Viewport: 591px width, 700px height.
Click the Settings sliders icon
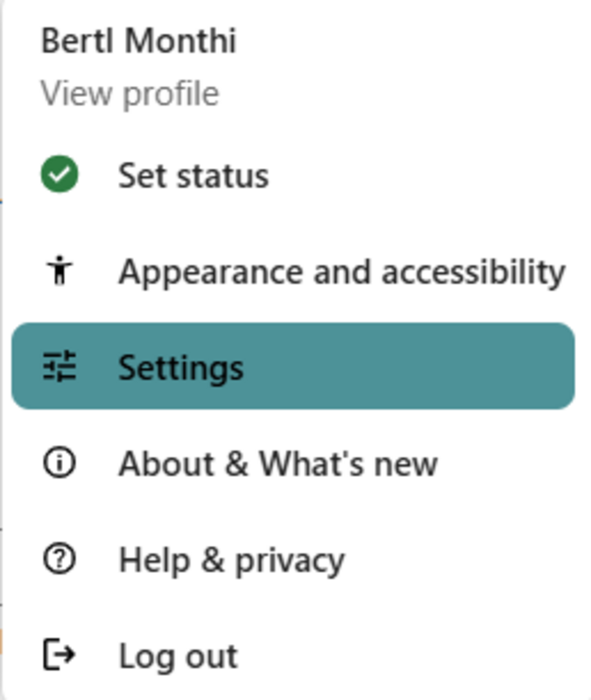60,367
